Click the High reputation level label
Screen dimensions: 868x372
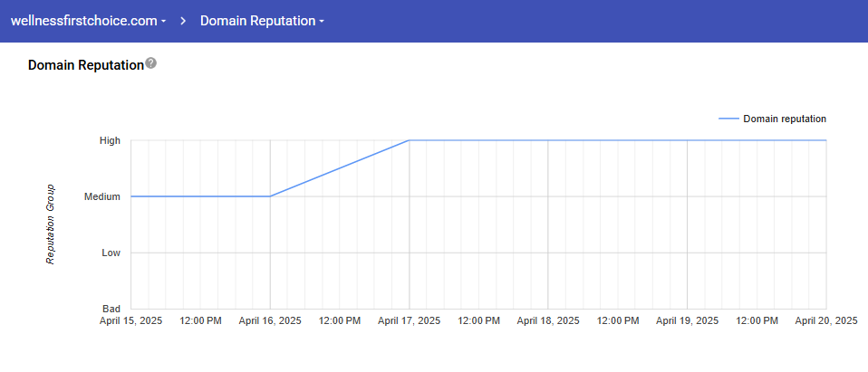point(110,140)
